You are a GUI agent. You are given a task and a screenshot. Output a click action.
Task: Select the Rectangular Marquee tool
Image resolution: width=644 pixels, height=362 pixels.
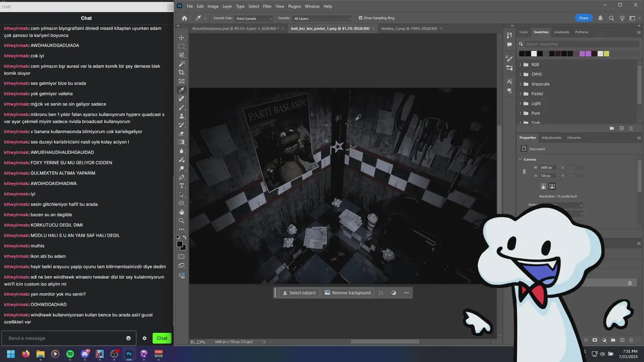[x=182, y=46]
